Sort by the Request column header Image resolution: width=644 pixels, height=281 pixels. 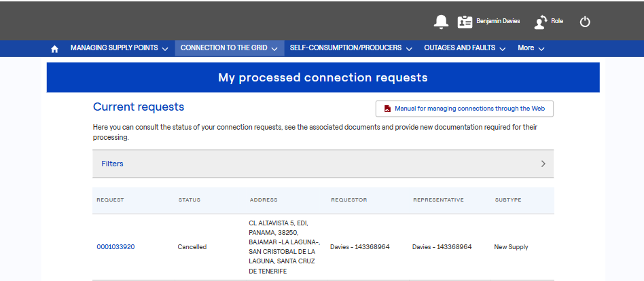(x=110, y=200)
